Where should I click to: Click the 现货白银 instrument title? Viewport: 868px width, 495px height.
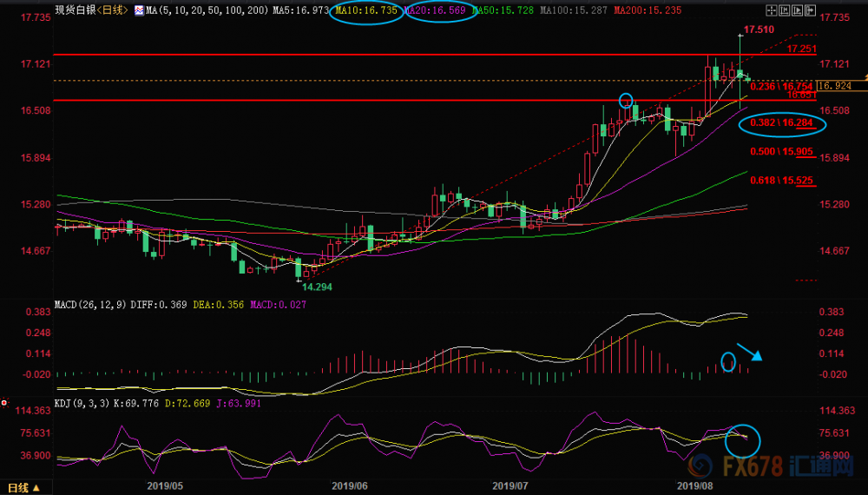tap(76, 10)
